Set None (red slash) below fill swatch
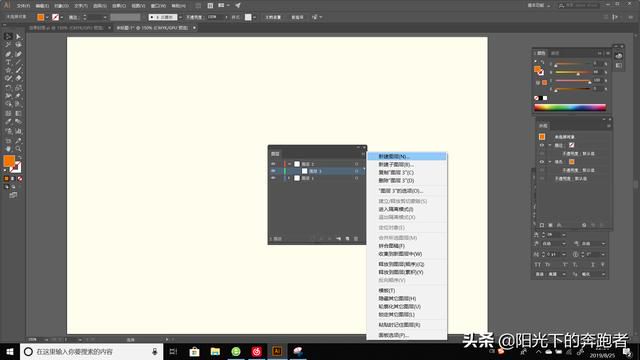This screenshot has width=640, height=360. click(x=20, y=178)
